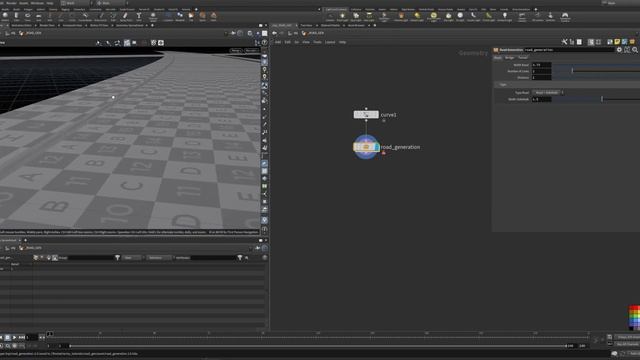
Task: Open the Windows menu
Action: click(37, 3)
